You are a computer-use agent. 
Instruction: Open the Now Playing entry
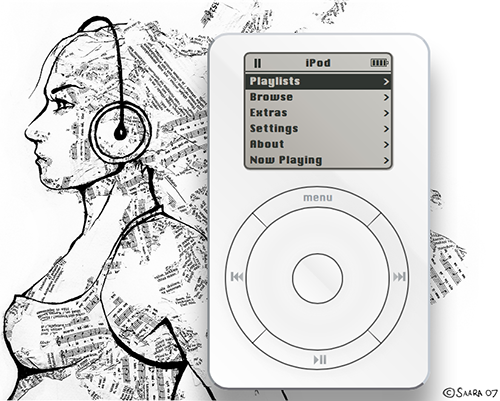318,160
